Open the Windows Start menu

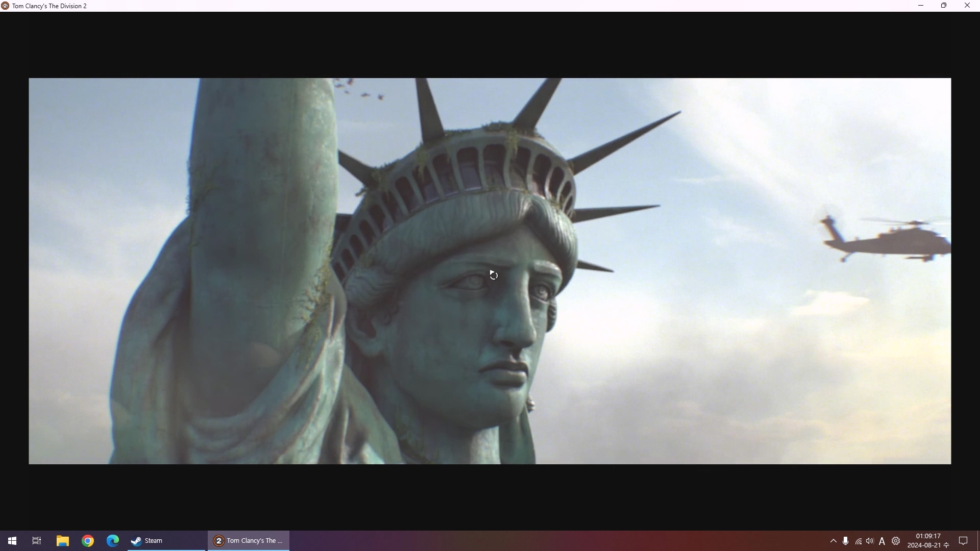pos(12,541)
